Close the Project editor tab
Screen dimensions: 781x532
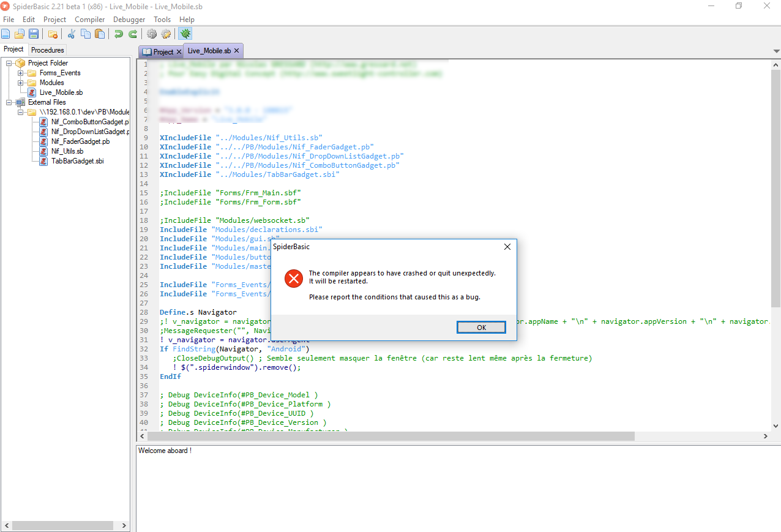click(179, 52)
